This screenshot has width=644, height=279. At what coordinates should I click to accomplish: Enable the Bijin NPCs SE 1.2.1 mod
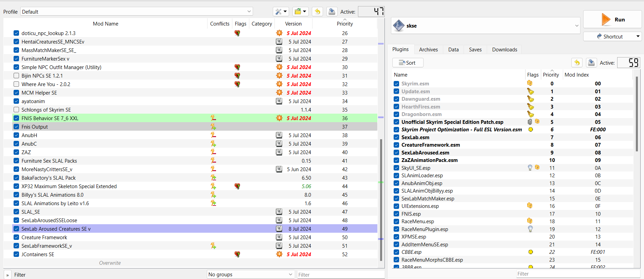[x=16, y=76]
